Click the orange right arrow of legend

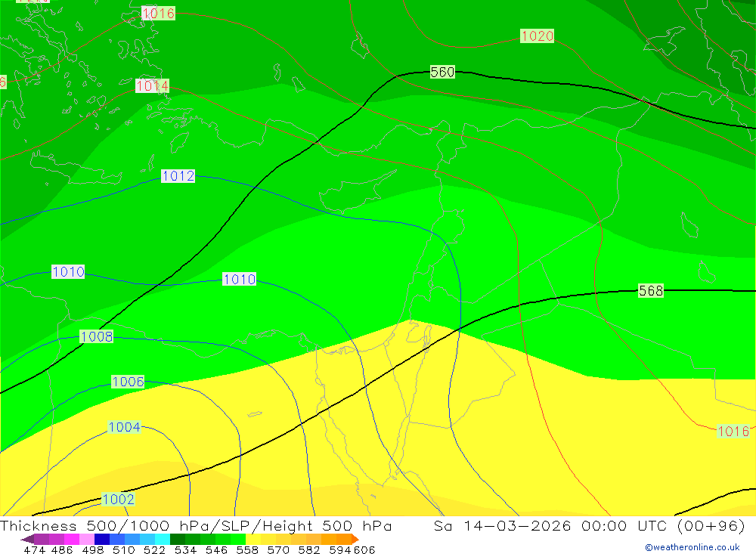tap(355, 539)
